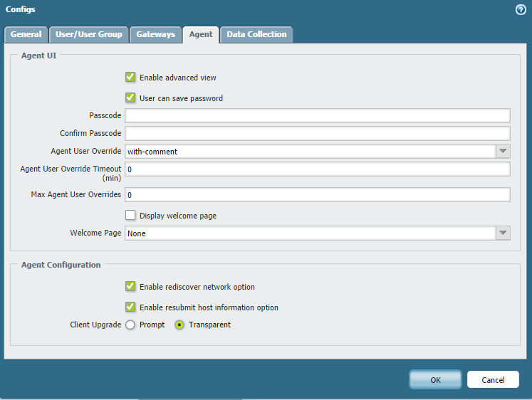Click Agent User Override Timeout field
Image resolution: width=532 pixels, height=400 pixels.
click(317, 169)
